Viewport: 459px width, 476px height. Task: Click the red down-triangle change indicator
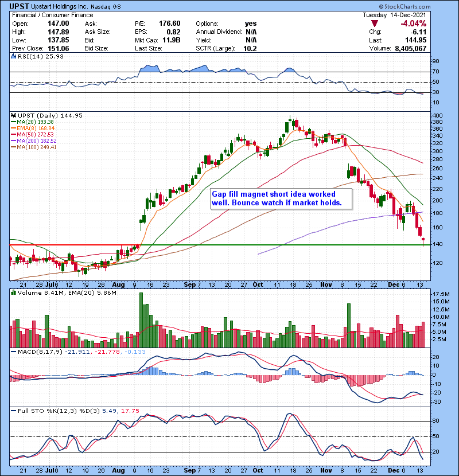[x=375, y=24]
